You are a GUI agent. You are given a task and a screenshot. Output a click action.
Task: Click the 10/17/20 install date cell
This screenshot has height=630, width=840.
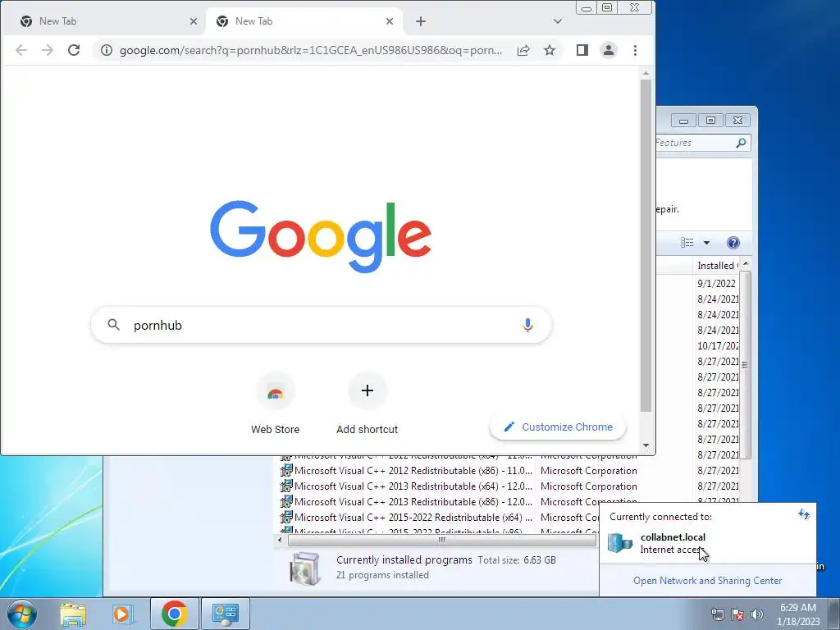coord(718,346)
